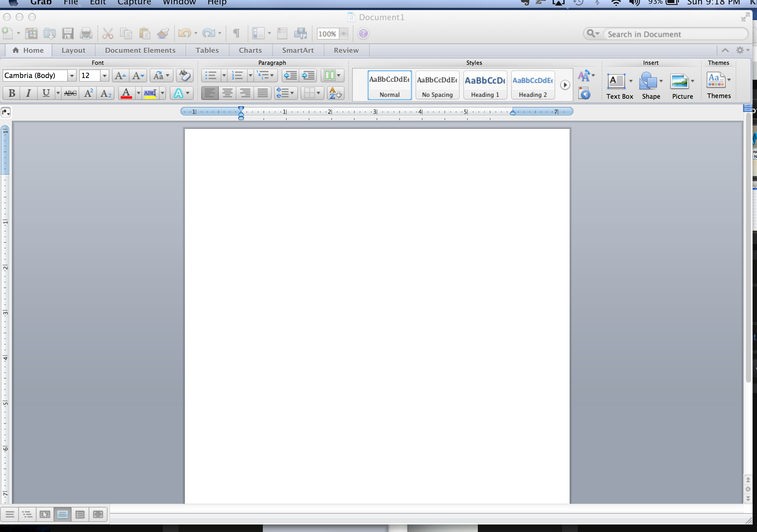
Task: Click the Clear Formatting icon
Action: (185, 75)
